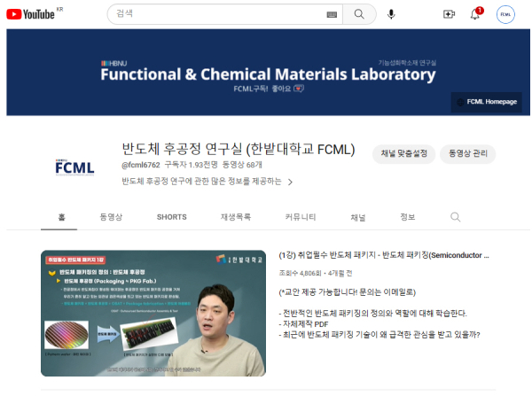This screenshot has height=396, width=532.
Task: Select the 홈 tab
Action: pyautogui.click(x=61, y=217)
